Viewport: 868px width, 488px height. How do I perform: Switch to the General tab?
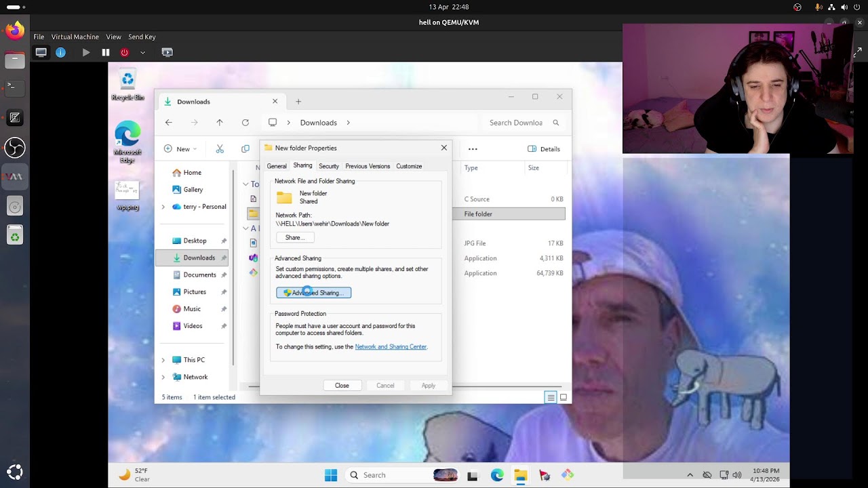point(277,166)
